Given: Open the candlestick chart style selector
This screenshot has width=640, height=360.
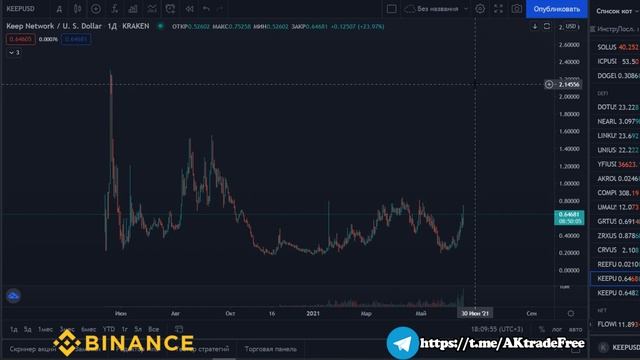Looking at the screenshot, I should point(77,9).
